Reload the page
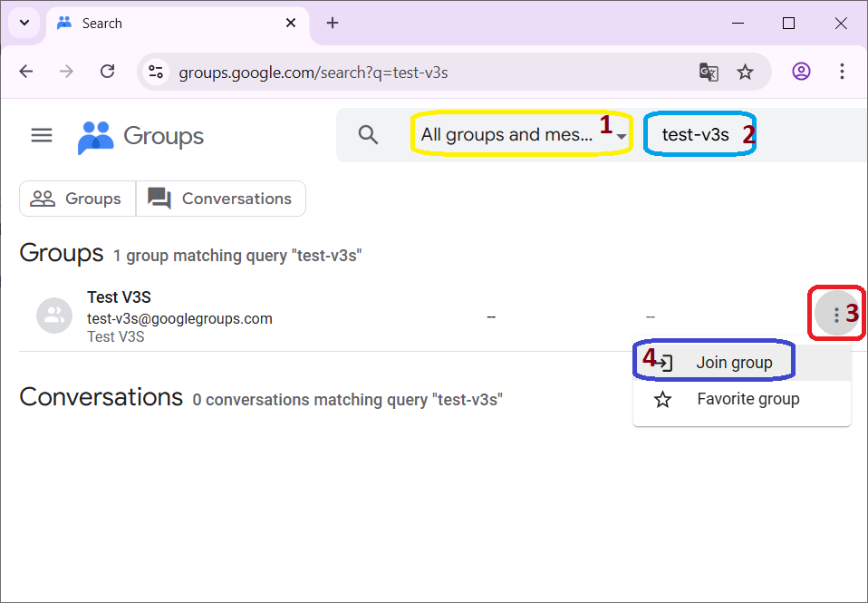 tap(107, 72)
